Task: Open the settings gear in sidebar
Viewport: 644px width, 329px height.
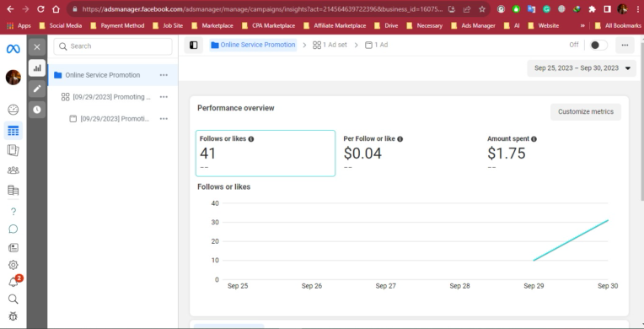Action: (13, 265)
